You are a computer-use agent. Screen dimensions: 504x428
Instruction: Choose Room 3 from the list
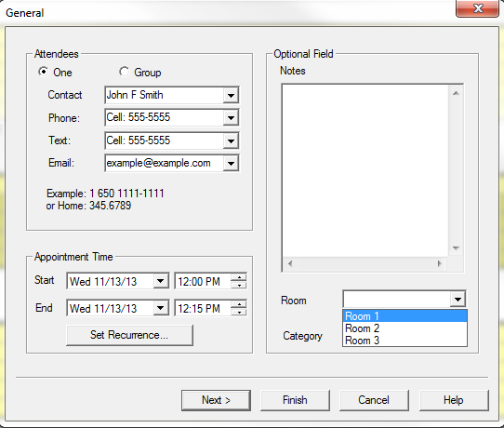point(405,341)
